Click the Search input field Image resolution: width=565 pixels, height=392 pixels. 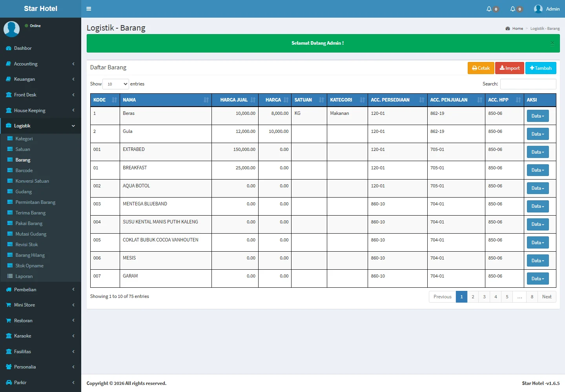pos(528,84)
